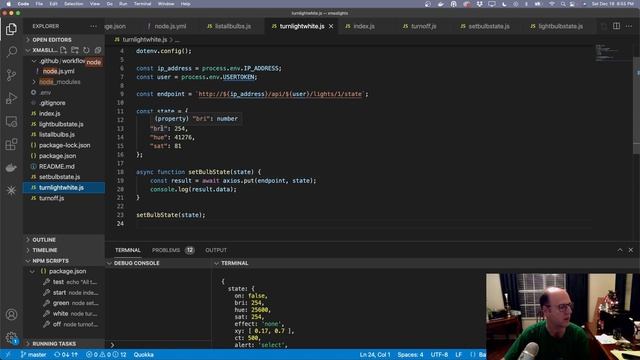Open package-lock.json in the explorer

pos(64,145)
